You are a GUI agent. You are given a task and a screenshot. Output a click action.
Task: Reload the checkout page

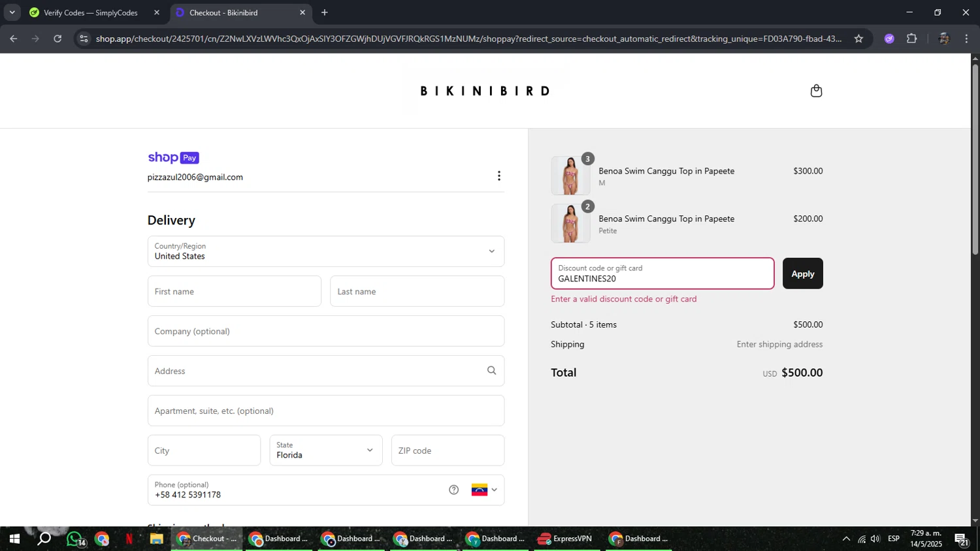[x=57, y=39]
